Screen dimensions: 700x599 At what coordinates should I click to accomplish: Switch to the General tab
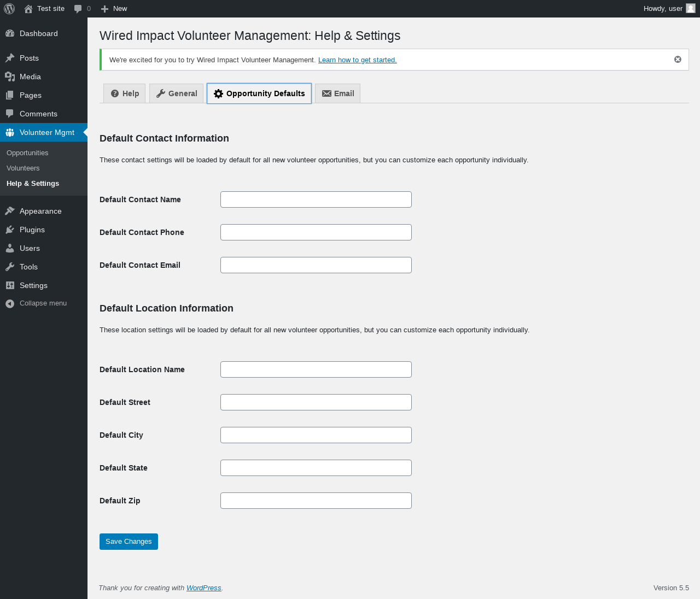[176, 93]
